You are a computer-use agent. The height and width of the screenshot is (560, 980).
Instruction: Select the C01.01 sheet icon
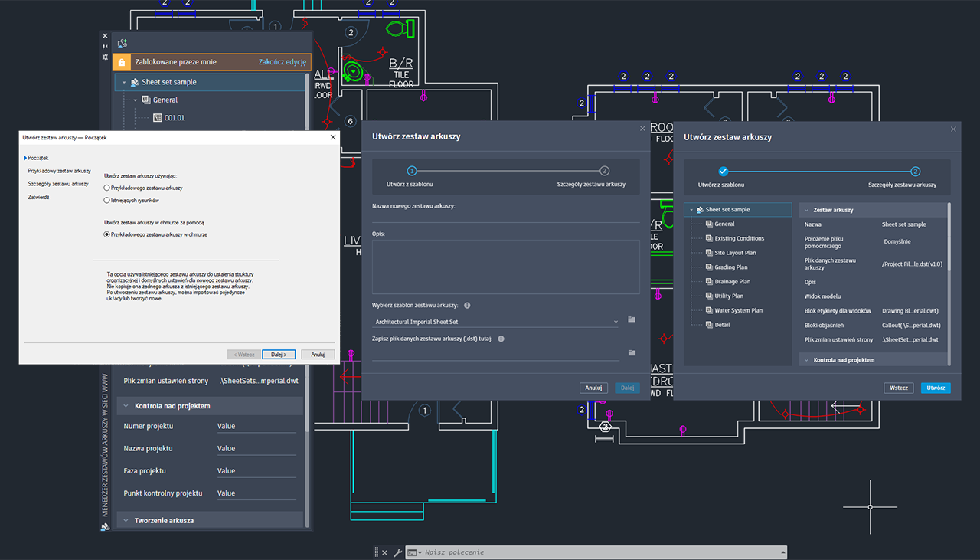click(156, 117)
